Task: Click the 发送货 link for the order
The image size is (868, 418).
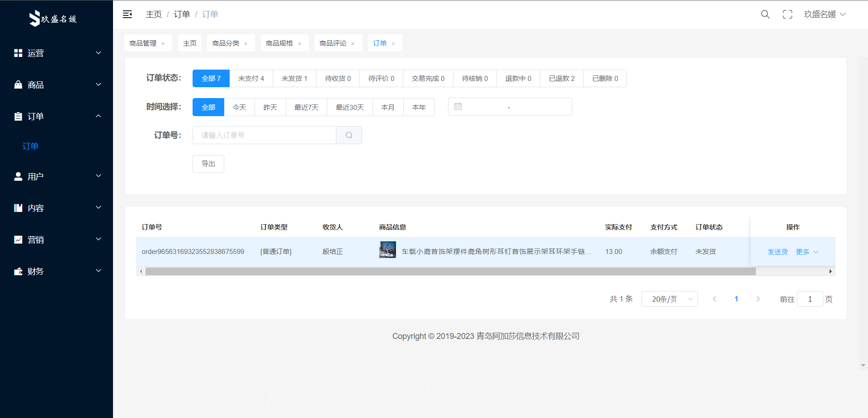Action: (x=777, y=252)
